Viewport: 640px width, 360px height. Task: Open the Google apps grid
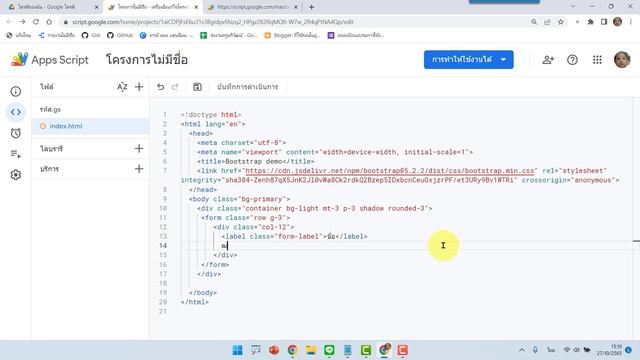pyautogui.click(x=597, y=60)
